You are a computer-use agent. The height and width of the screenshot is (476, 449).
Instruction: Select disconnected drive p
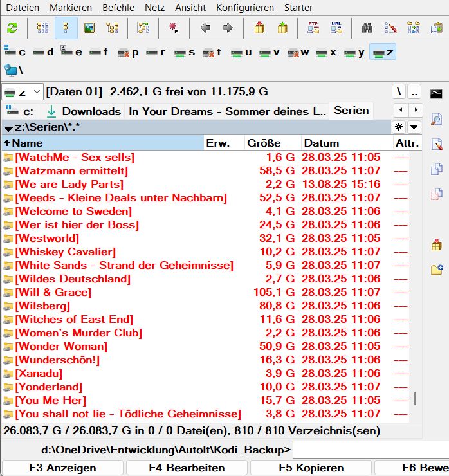tap(128, 53)
